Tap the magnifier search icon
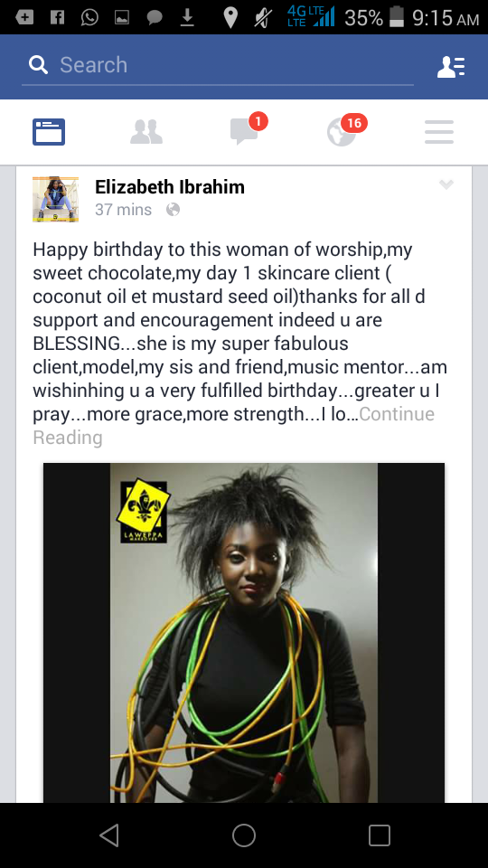The width and height of the screenshot is (488, 868). click(39, 65)
